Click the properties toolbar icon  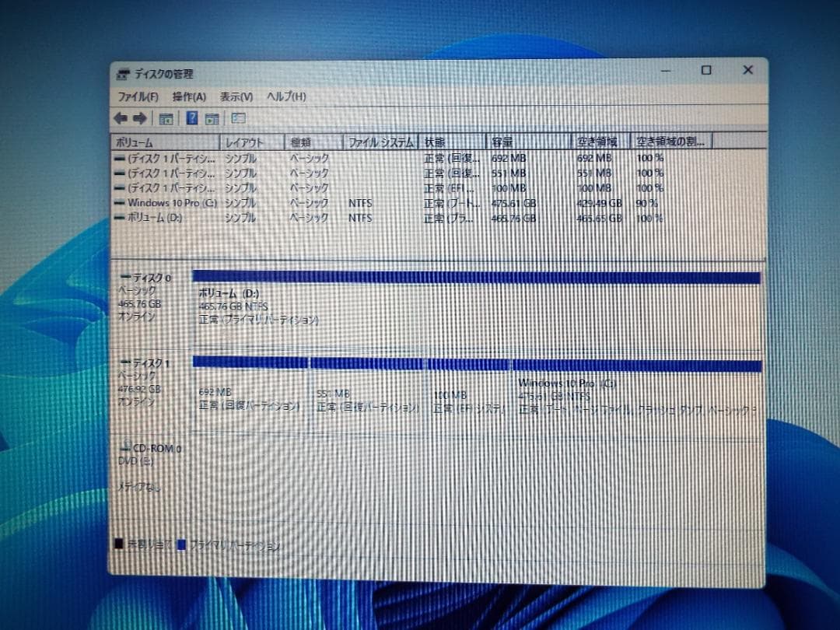click(236, 117)
